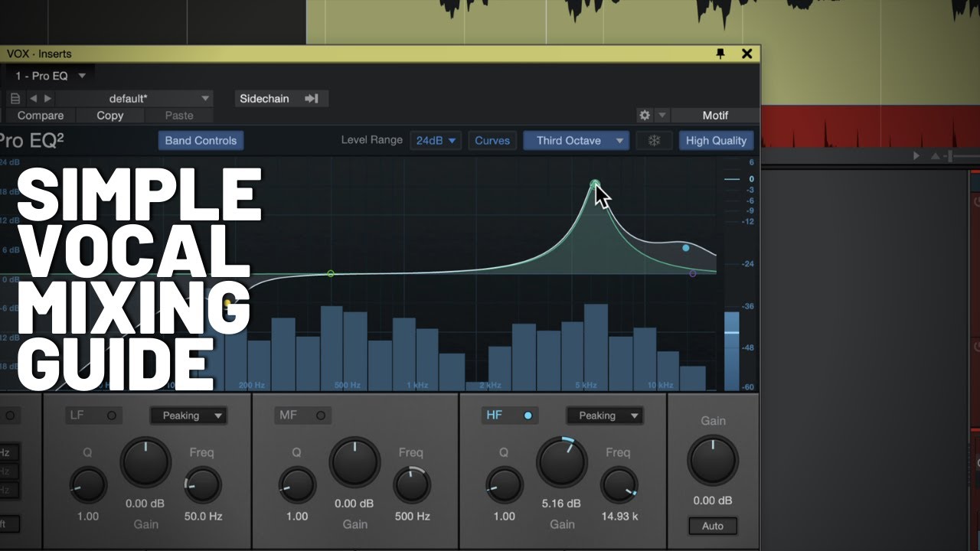Click the LF band Gain knob
This screenshot has height=551, width=980.
tap(145, 462)
